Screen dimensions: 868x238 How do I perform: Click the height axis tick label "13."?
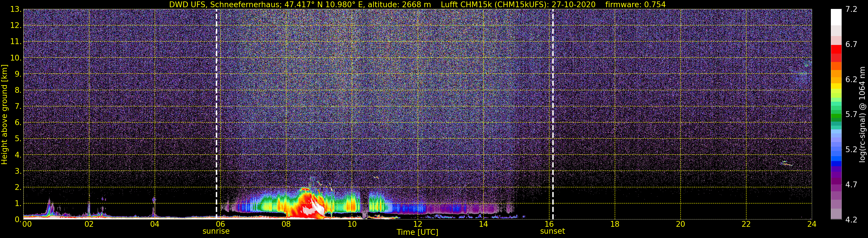click(x=16, y=10)
